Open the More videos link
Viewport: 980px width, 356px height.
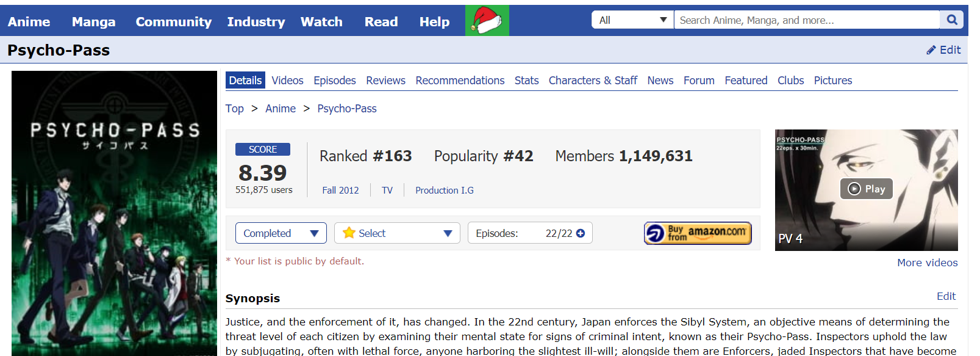(927, 263)
